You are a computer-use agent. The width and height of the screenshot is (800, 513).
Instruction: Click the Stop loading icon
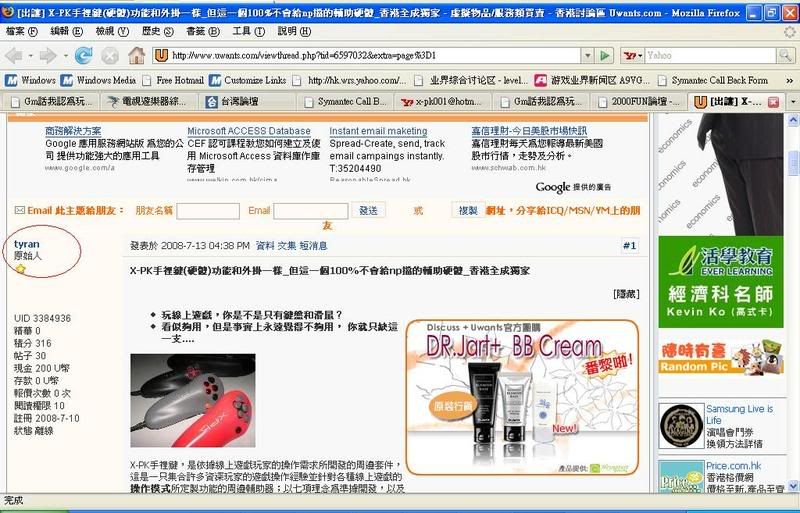[109, 56]
